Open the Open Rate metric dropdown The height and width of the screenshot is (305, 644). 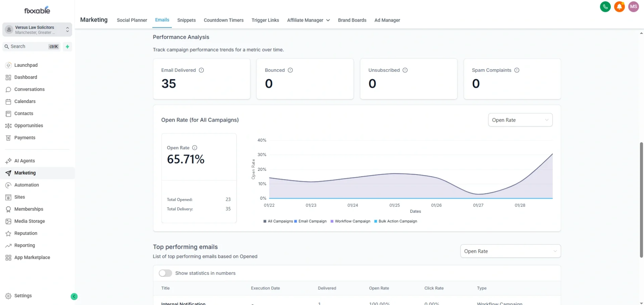[x=520, y=120]
